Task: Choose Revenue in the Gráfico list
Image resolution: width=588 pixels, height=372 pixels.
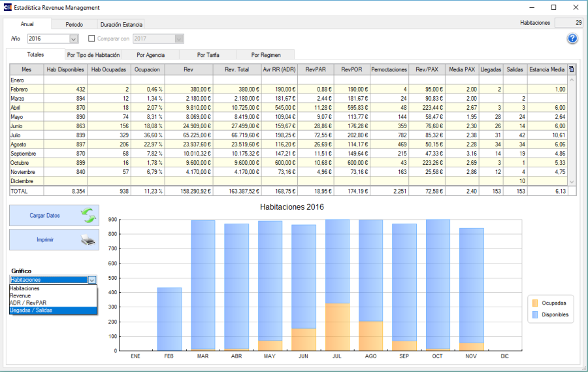Action: 53,296
